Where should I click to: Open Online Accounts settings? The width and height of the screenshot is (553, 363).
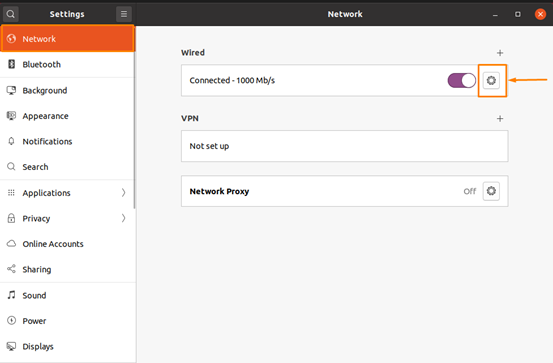67,244
